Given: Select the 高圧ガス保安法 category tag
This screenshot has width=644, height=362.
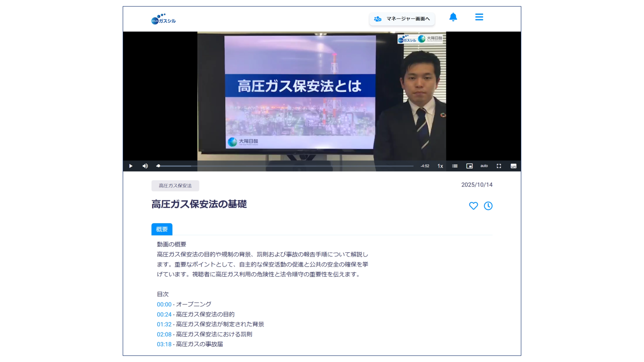Looking at the screenshot, I should click(175, 185).
